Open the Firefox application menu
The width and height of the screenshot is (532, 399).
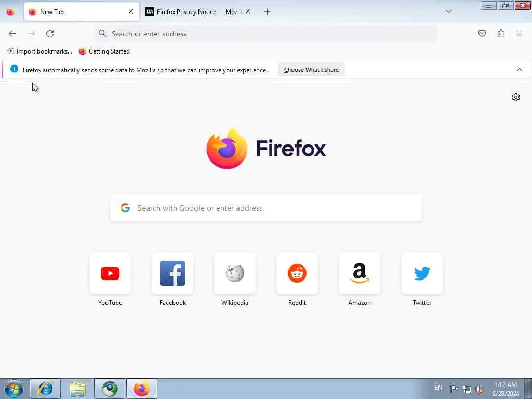tap(520, 33)
